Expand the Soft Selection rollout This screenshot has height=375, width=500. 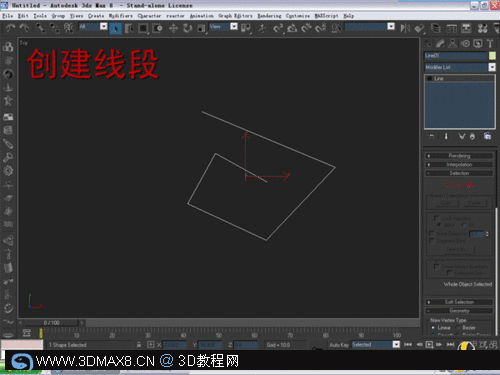tap(459, 302)
